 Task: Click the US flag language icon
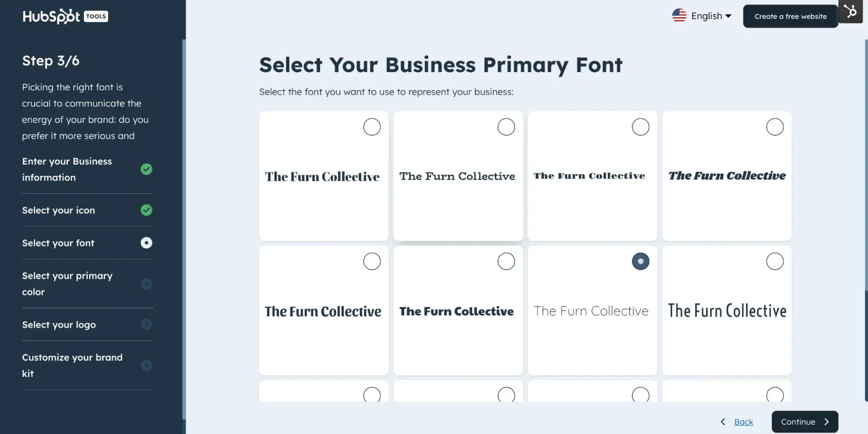pyautogui.click(x=679, y=16)
